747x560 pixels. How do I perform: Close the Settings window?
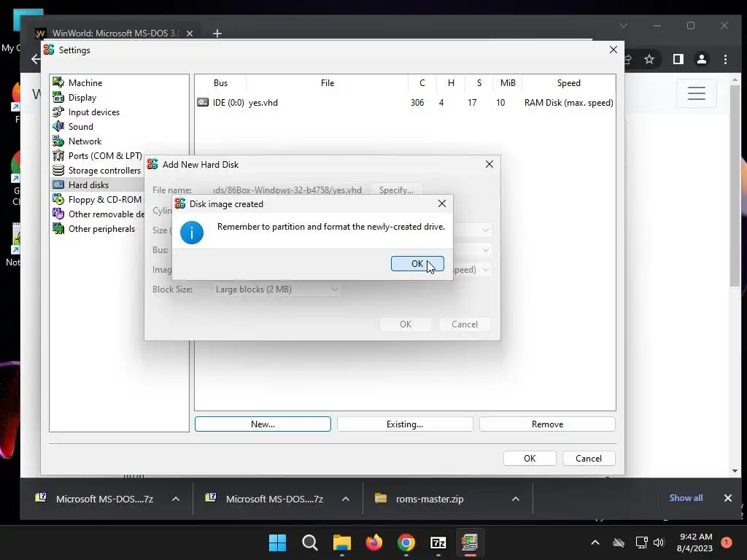pyautogui.click(x=614, y=50)
